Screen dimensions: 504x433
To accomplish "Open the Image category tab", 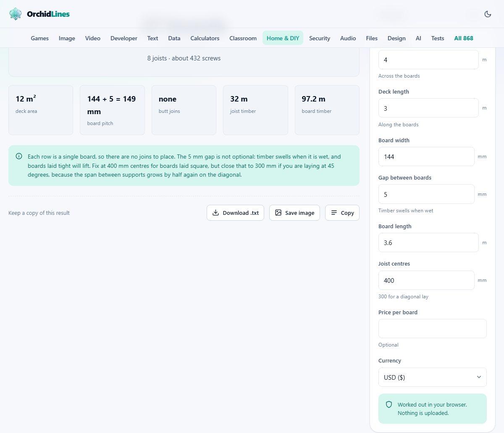I will coord(67,38).
